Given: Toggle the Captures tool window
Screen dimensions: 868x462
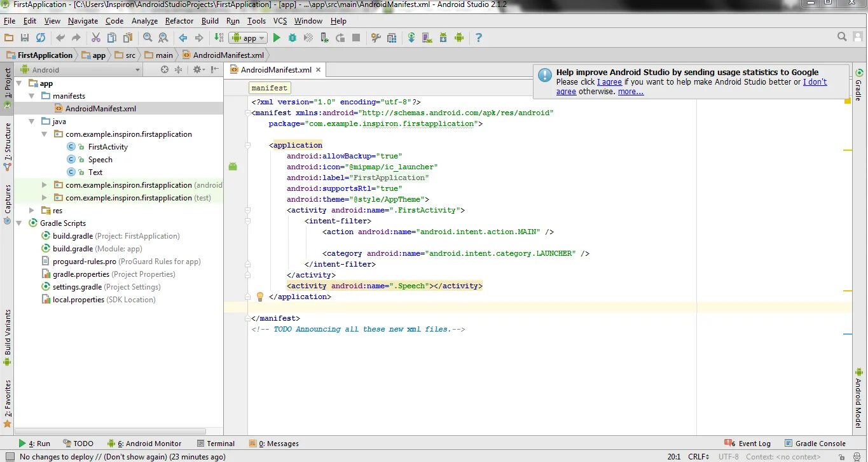Looking at the screenshot, I should [x=8, y=204].
